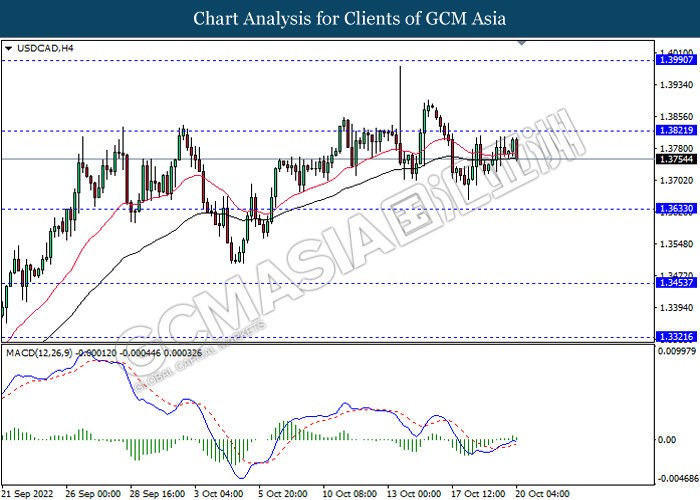Click the 21 Sep 2022 date label
The width and height of the screenshot is (700, 500).
point(28,494)
